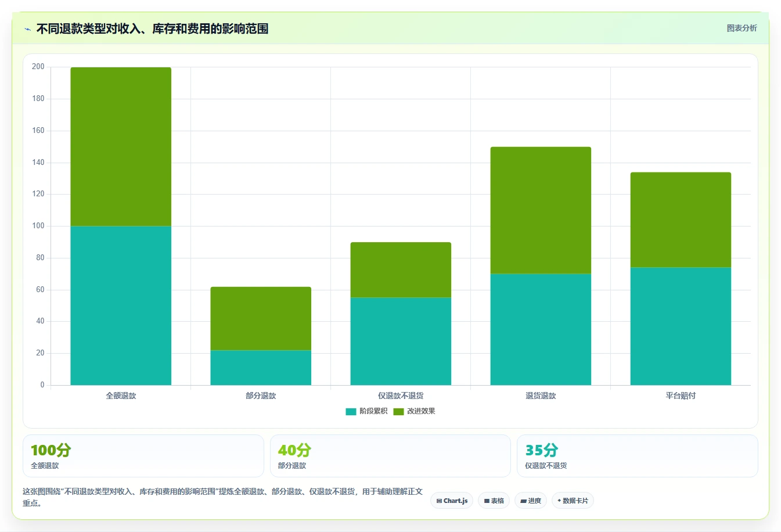
Task: Toggle the 阶段累积 legend item
Action: pos(366,411)
